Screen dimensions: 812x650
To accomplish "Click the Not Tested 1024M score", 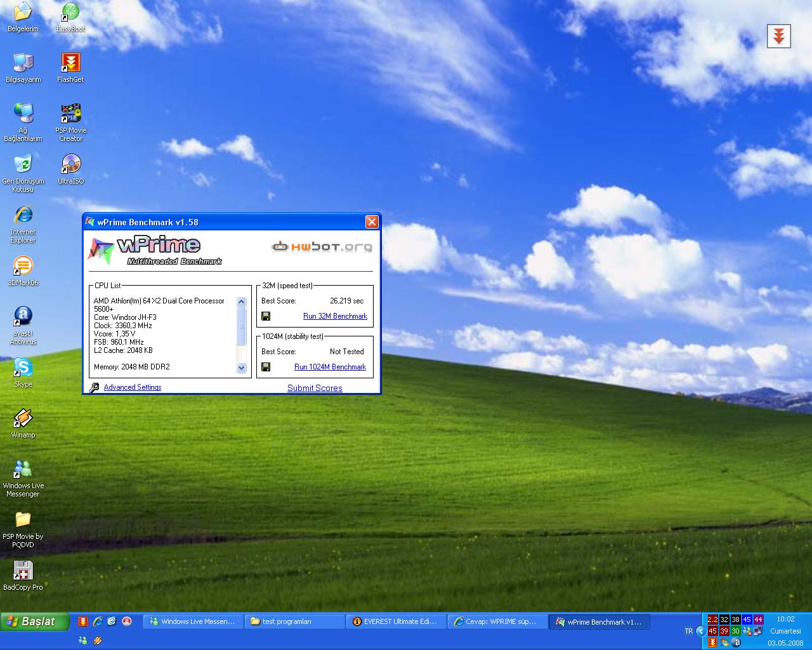I will pyautogui.click(x=346, y=352).
